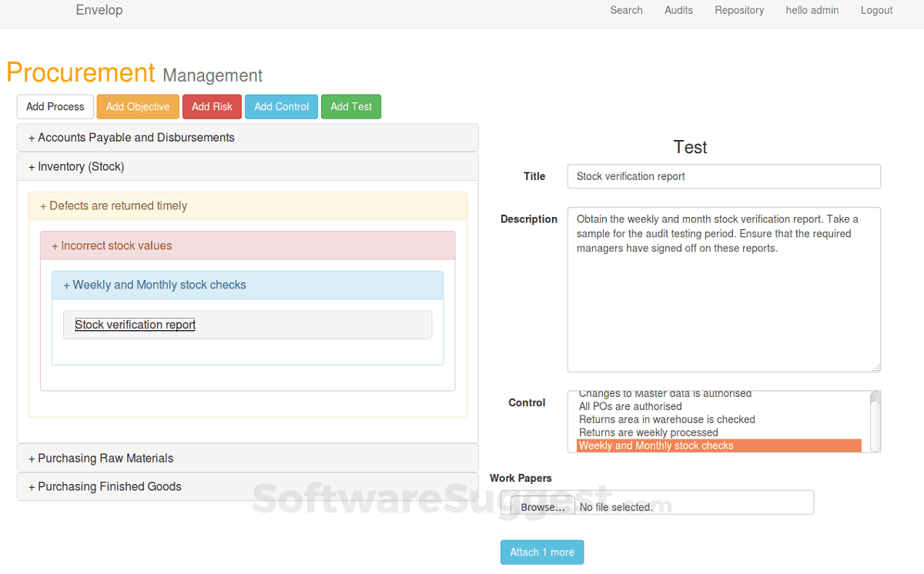Image resolution: width=924 pixels, height=574 pixels.
Task: Collapse the Inventory (Stock) process
Action: point(75,166)
